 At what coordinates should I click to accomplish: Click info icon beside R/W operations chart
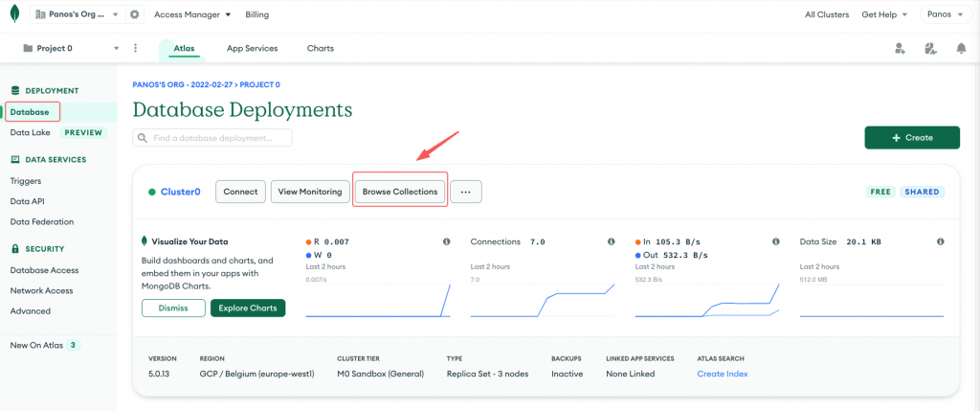tap(446, 241)
